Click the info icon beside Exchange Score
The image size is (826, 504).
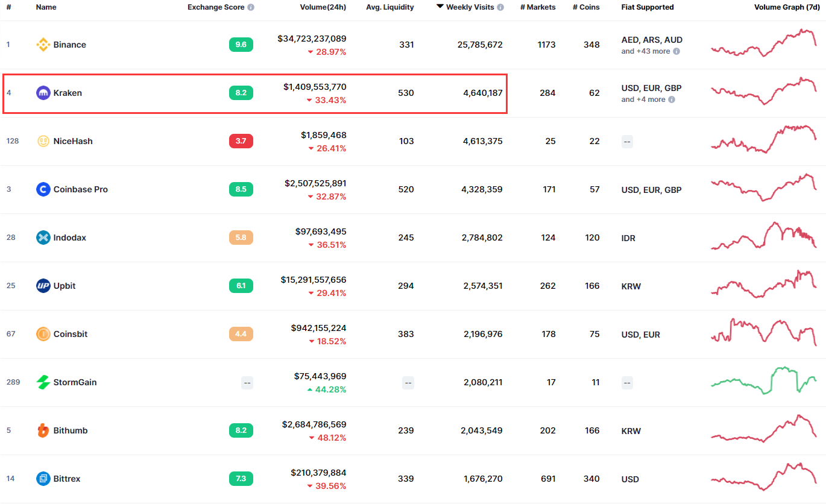[251, 7]
